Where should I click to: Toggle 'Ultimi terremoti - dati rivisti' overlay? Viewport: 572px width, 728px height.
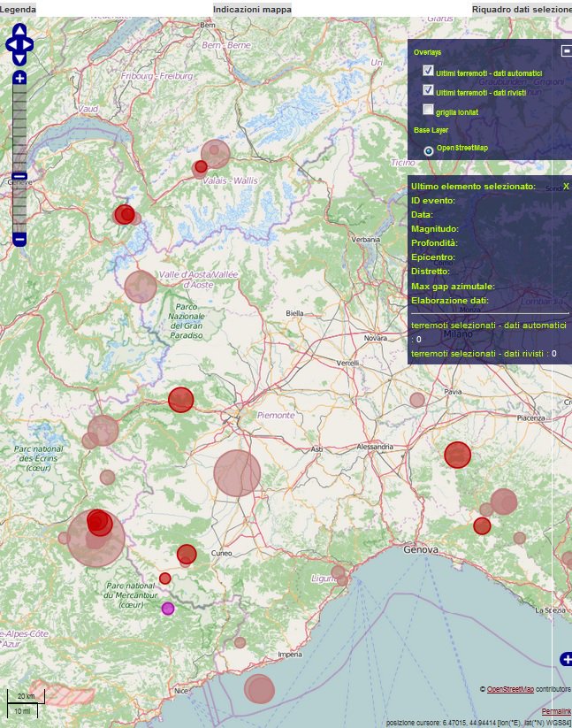tap(428, 90)
